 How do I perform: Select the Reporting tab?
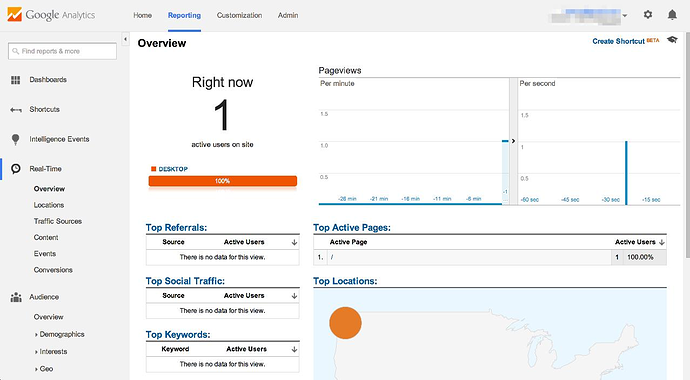point(184,15)
